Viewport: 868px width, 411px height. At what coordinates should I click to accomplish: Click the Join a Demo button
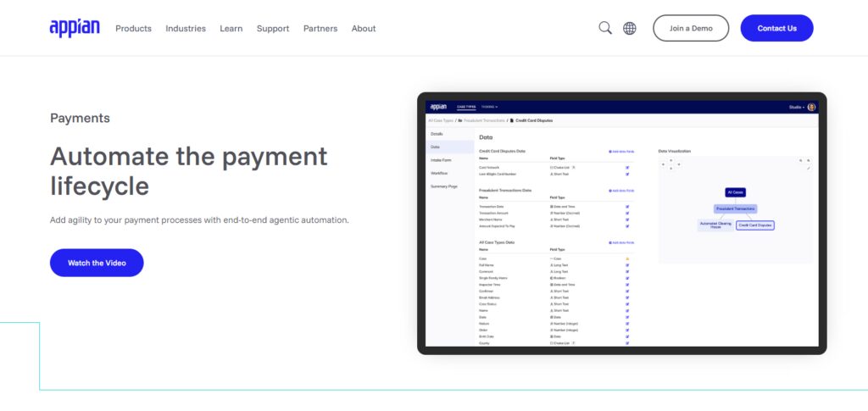[691, 28]
